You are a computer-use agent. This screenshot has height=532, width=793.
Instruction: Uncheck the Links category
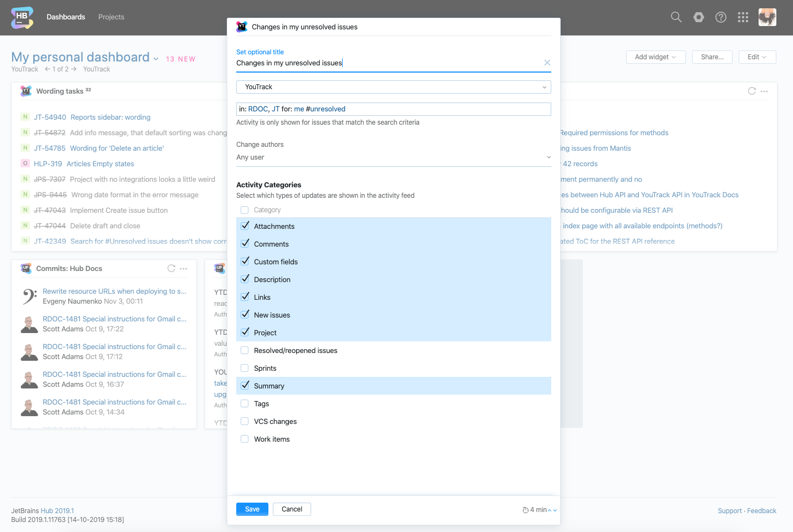[x=245, y=297]
